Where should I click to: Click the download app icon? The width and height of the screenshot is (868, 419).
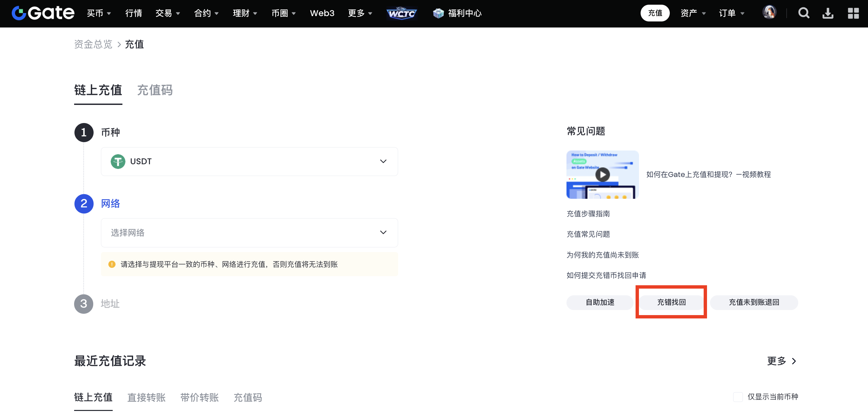point(828,13)
